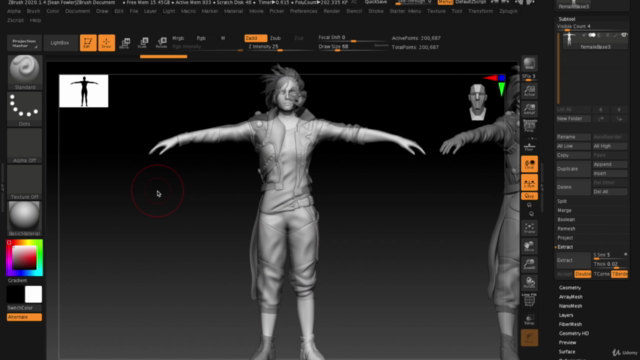Toggle the TBorder extract option

pos(619,274)
